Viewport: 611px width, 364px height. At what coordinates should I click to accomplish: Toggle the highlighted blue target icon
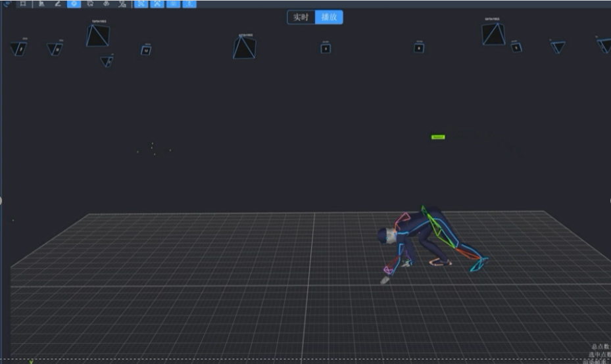click(74, 3)
